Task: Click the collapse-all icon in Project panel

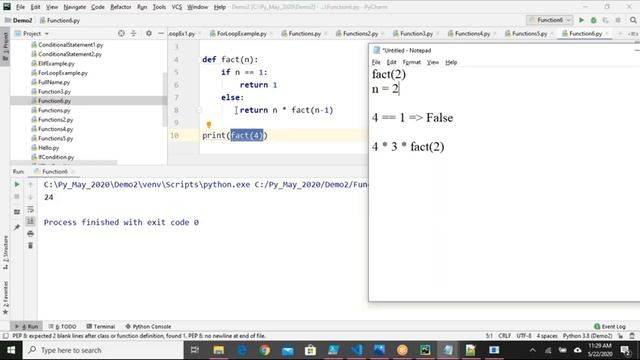Action: (x=133, y=33)
